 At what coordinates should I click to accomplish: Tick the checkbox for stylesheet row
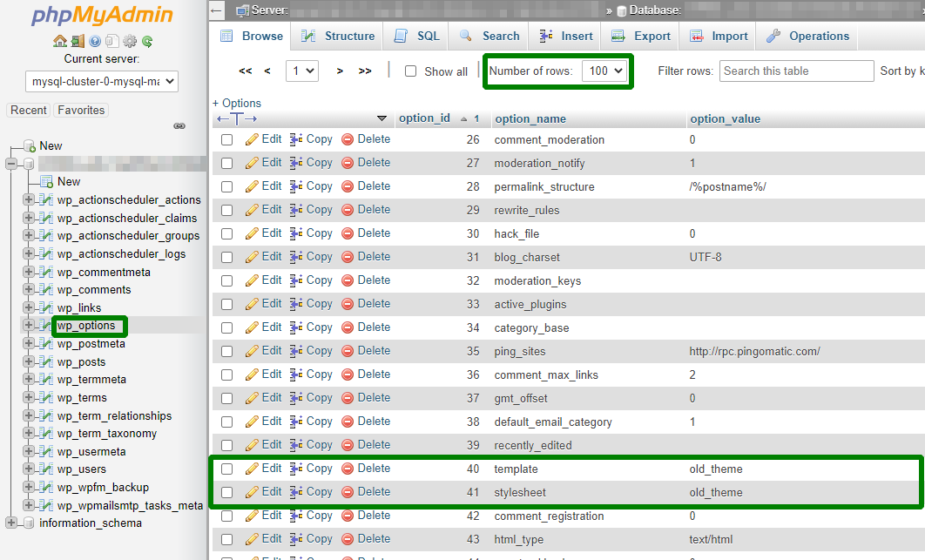pos(227,492)
